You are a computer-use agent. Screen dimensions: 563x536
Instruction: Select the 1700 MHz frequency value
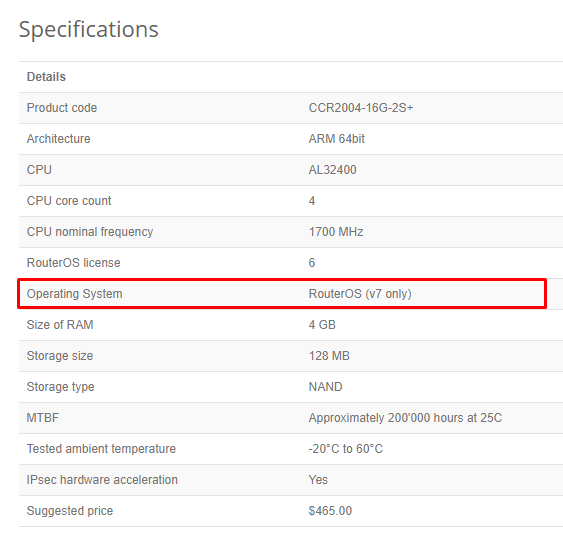(336, 232)
